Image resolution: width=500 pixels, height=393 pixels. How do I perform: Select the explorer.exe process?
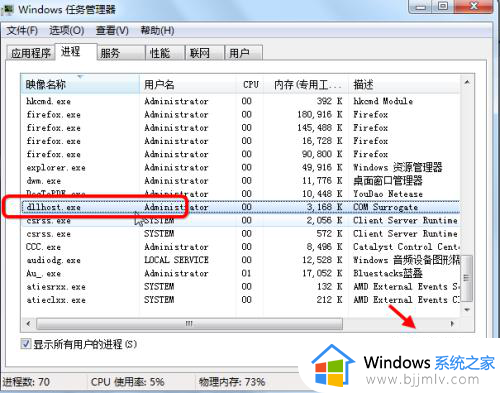click(240, 167)
